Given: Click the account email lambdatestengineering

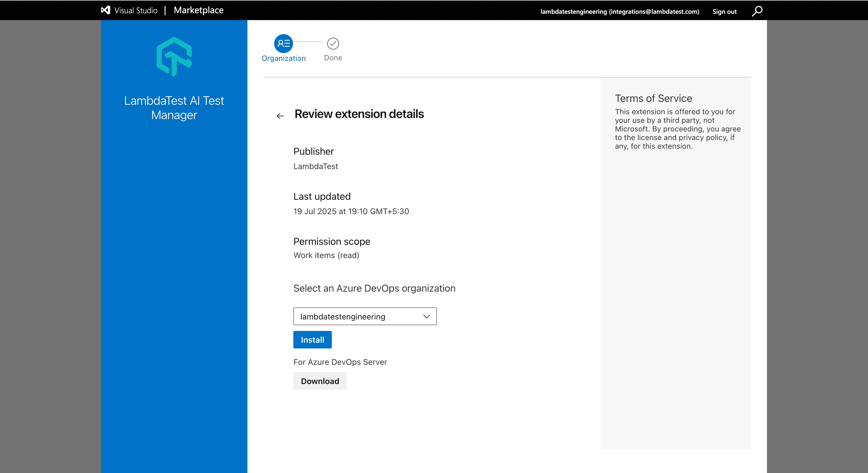Looking at the screenshot, I should pos(620,11).
